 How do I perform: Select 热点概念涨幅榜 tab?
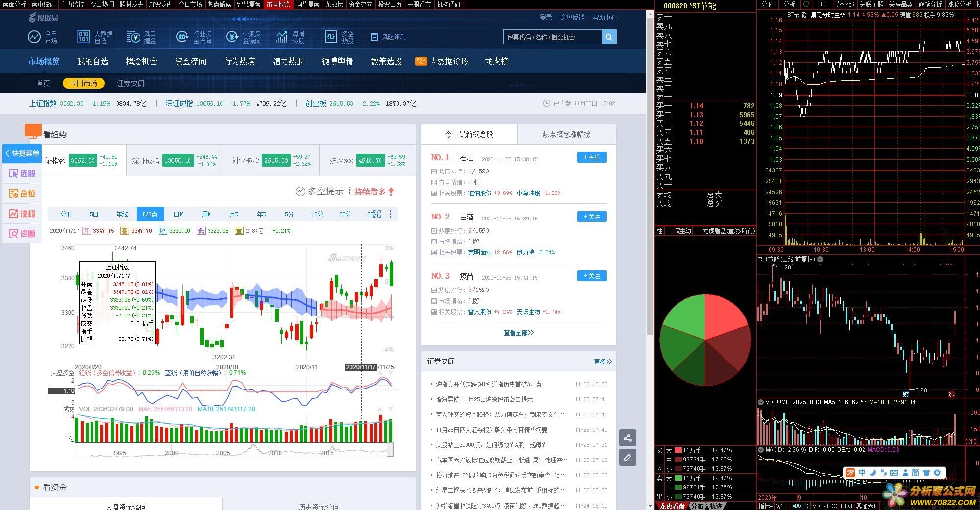pyautogui.click(x=566, y=134)
